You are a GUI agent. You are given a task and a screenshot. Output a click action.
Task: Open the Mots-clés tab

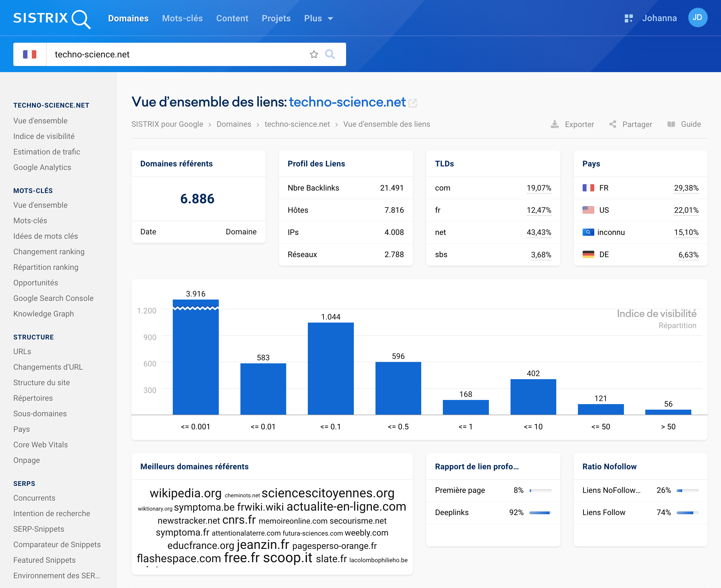[x=182, y=18]
